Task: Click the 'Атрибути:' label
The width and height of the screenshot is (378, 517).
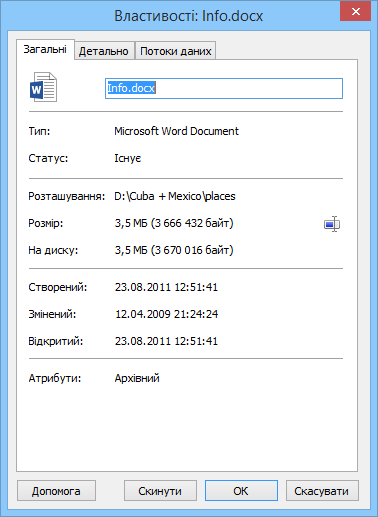Action: click(x=55, y=378)
